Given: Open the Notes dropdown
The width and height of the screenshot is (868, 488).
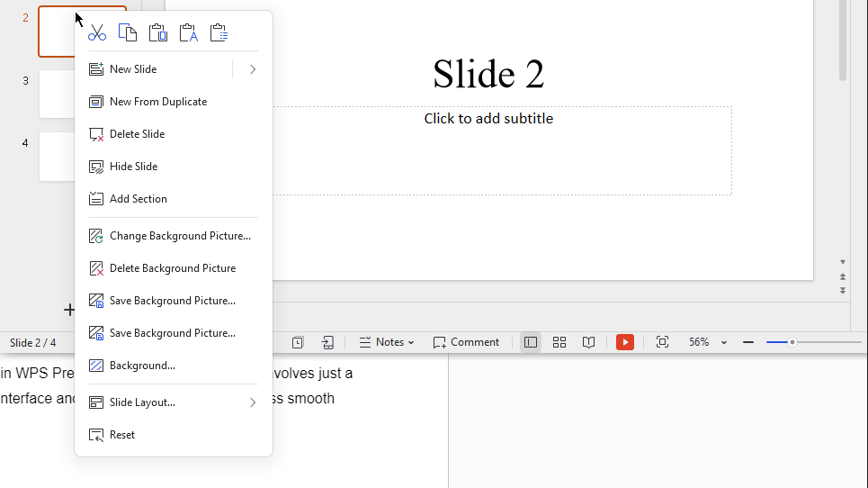Looking at the screenshot, I should [388, 342].
